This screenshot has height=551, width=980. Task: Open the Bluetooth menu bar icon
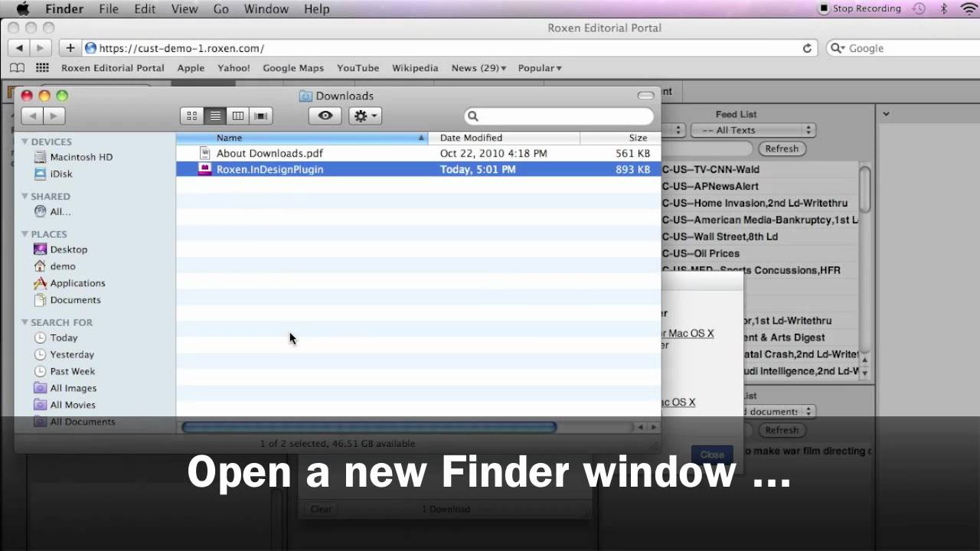(944, 8)
